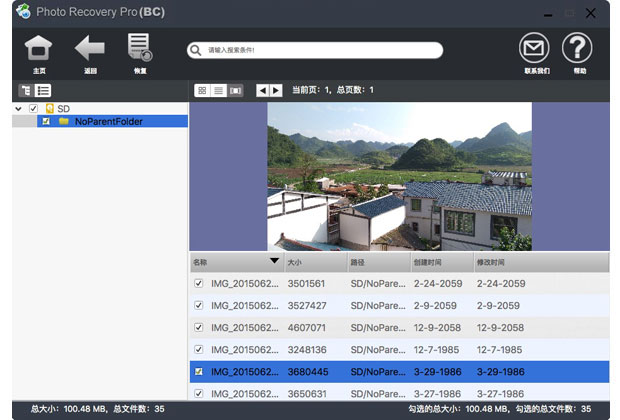Toggle the SD drive checkbox
The image size is (620, 420).
pyautogui.click(x=34, y=108)
